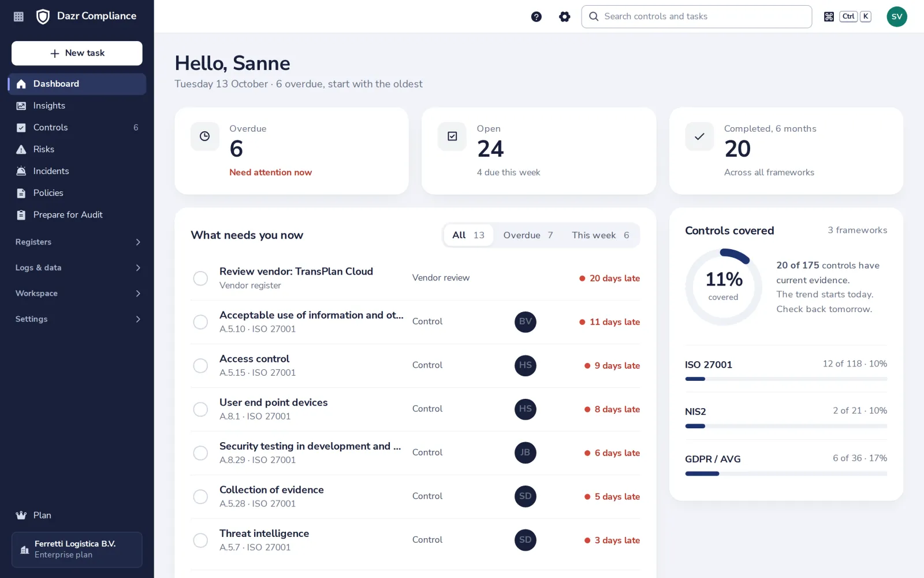Viewport: 924px width, 578px height.
Task: Click the Overdue clock icon
Action: coord(205,136)
